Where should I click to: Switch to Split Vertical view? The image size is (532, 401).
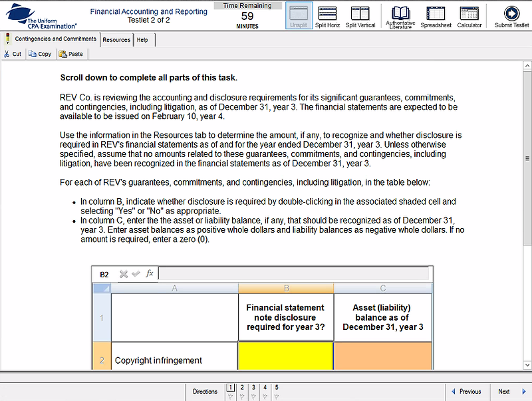pos(360,16)
